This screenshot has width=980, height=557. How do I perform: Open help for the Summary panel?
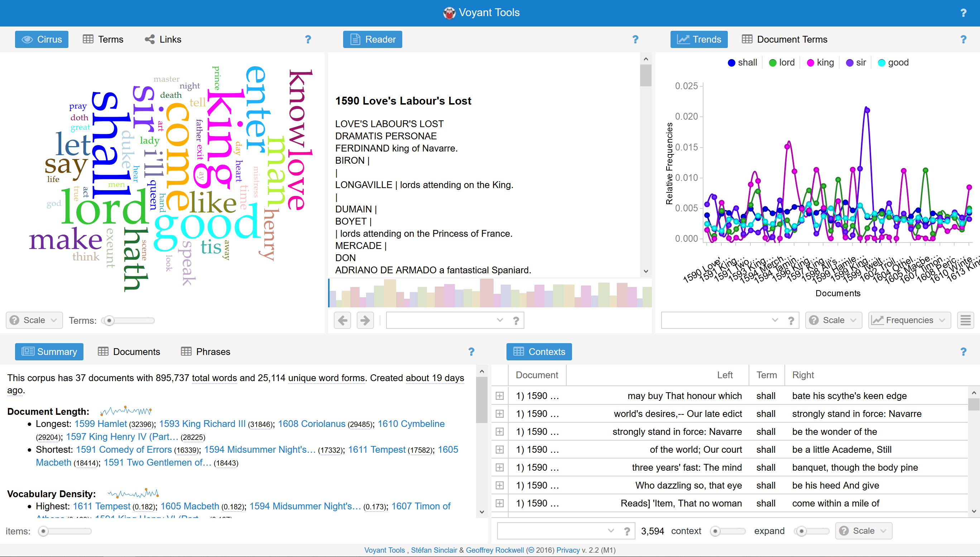[x=471, y=351]
